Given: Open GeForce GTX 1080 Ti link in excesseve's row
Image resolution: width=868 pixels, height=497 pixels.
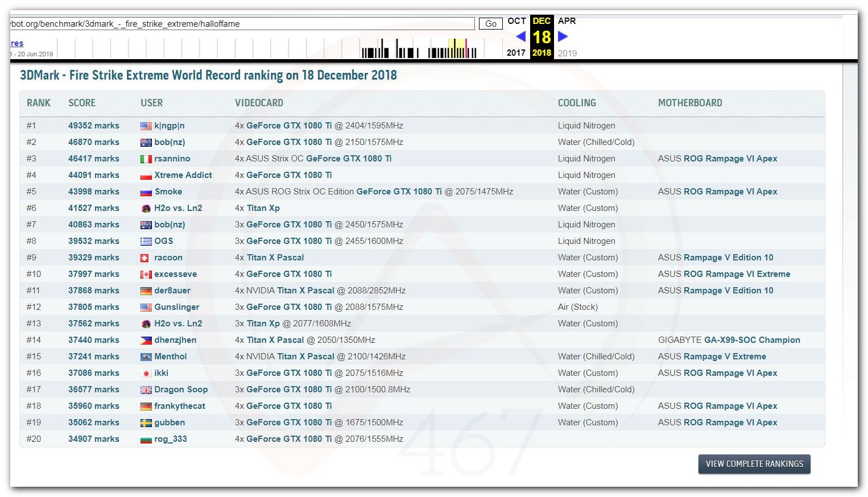Looking at the screenshot, I should click(289, 274).
